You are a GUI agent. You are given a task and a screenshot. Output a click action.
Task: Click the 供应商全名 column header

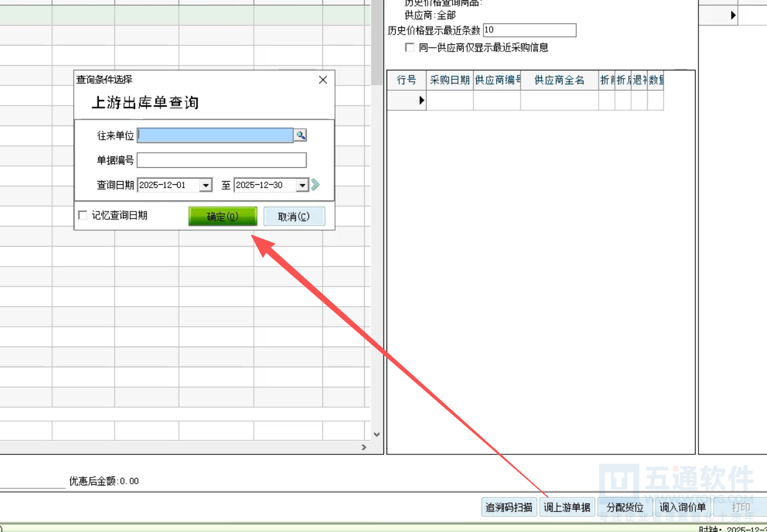[559, 80]
